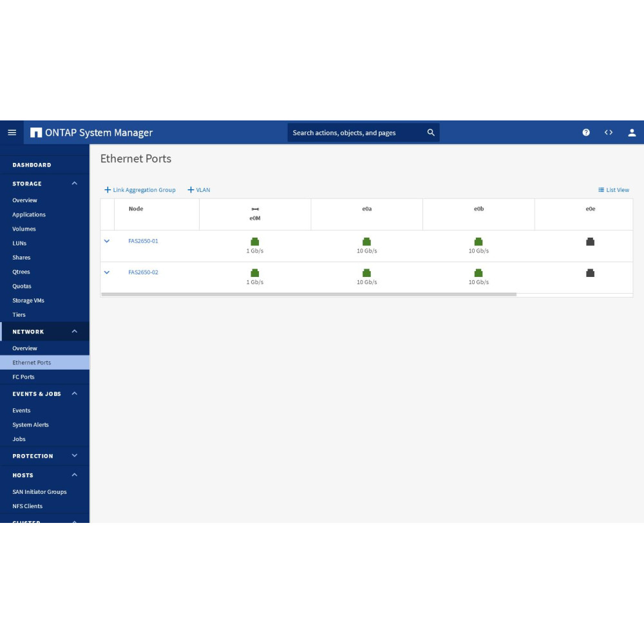This screenshot has height=644, width=644.
Task: Click the help question mark icon
Action: point(586,133)
